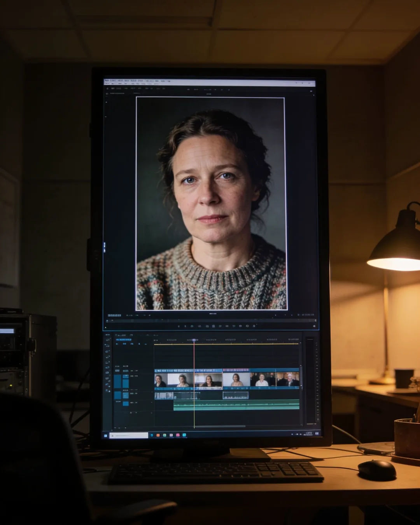Open the green app icon in the taskbar

pyautogui.click(x=164, y=435)
